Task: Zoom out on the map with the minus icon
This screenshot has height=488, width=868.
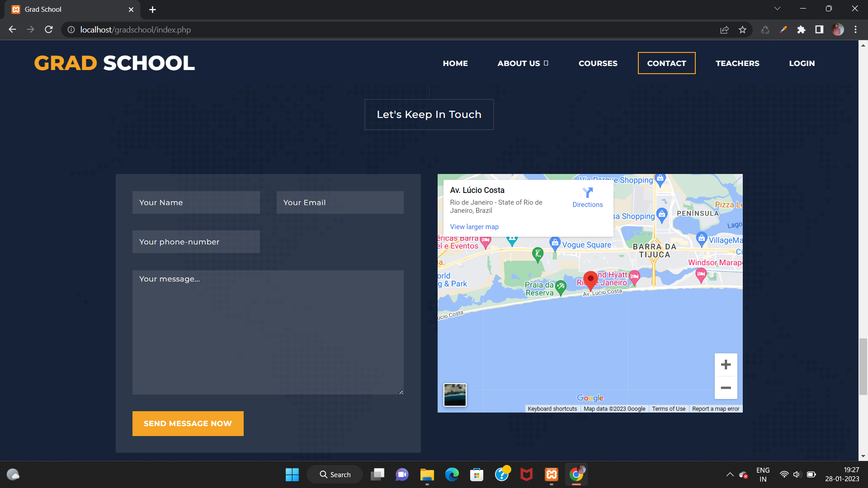Action: pyautogui.click(x=726, y=388)
